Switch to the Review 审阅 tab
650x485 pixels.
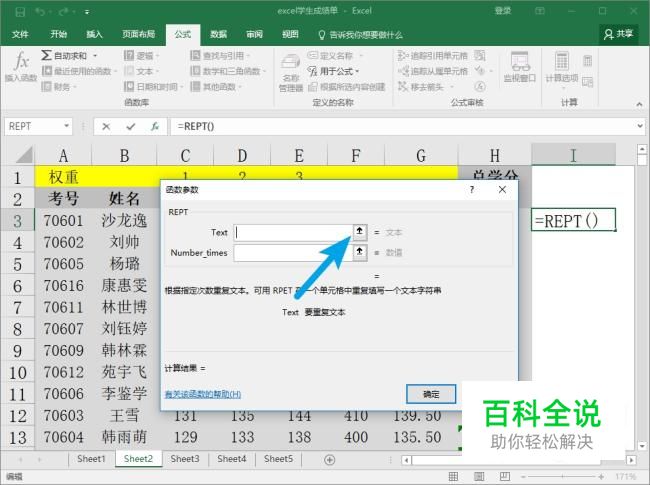click(x=254, y=34)
